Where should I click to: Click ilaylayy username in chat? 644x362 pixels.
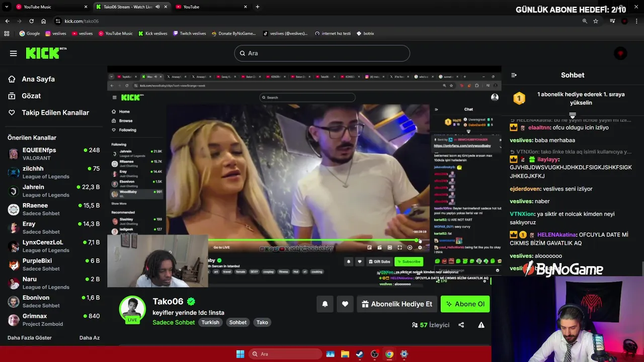tap(547, 159)
